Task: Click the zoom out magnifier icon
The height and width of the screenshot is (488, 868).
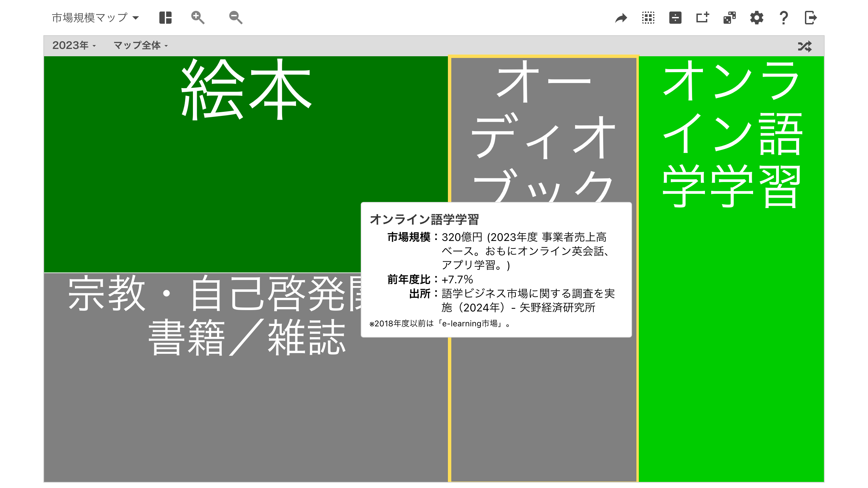Action: (236, 18)
